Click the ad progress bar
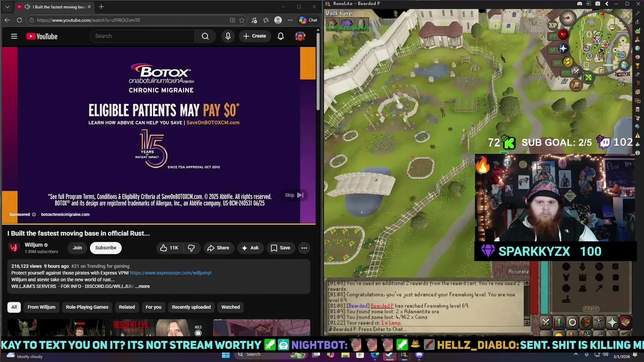This screenshot has width=644, height=362. (x=158, y=223)
